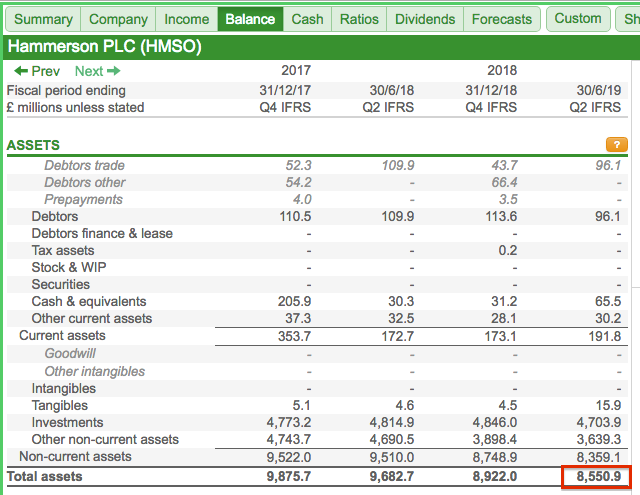The height and width of the screenshot is (495, 640).
Task: Click the 'Other current assets' row label
Action: click(91, 318)
